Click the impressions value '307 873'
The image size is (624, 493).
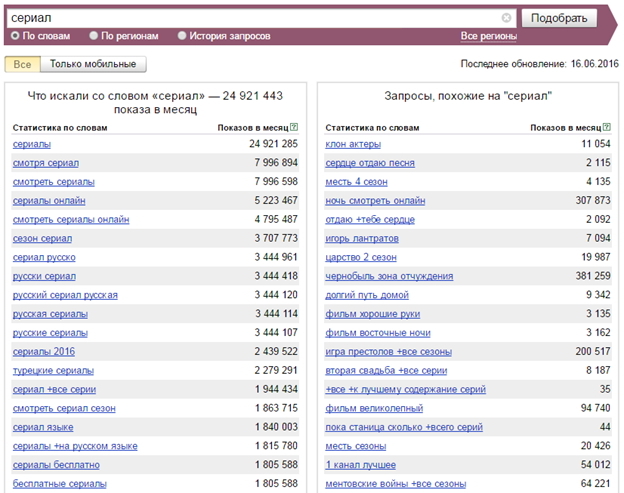[593, 200]
